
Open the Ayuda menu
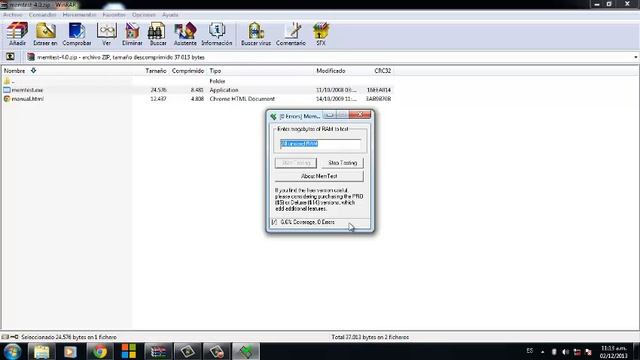[x=170, y=15]
